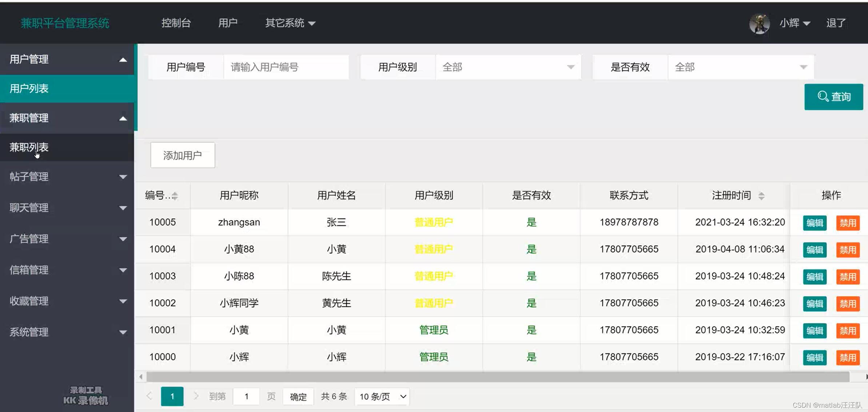
Task: Click the 确定 pagination button
Action: (298, 396)
